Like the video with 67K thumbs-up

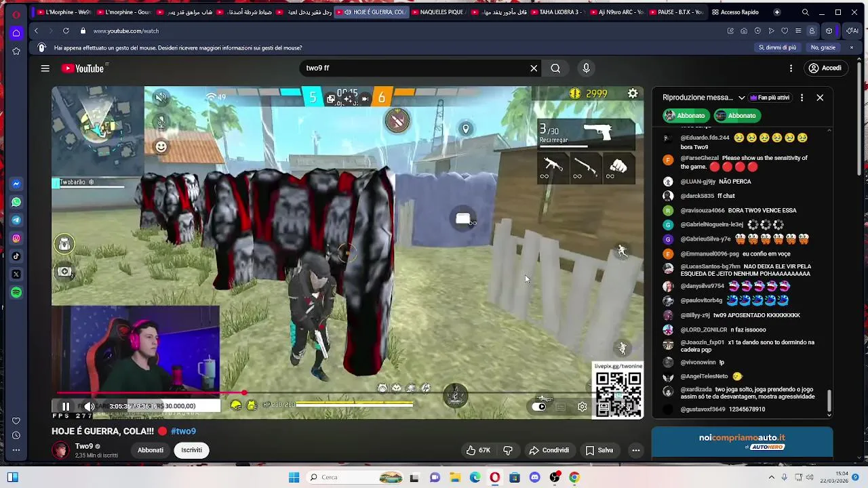478,450
